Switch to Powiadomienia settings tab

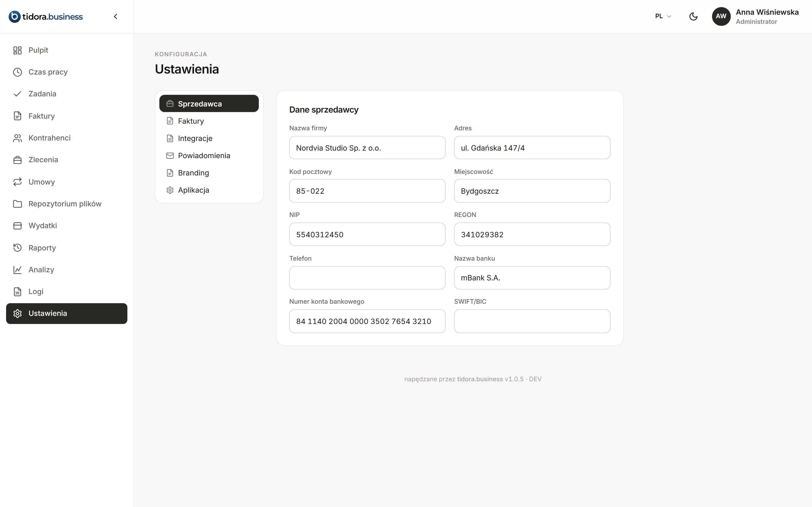click(209, 156)
